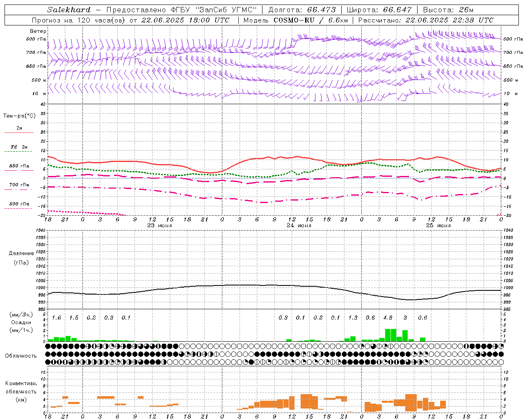
Task: Click the "Облачность" cloudiness label
Action: (x=21, y=356)
